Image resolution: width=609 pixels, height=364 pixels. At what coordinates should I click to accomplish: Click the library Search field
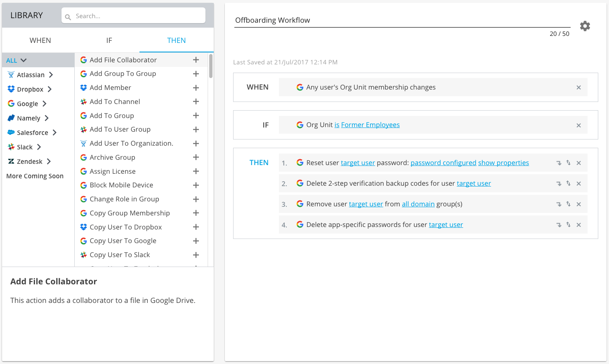click(133, 16)
